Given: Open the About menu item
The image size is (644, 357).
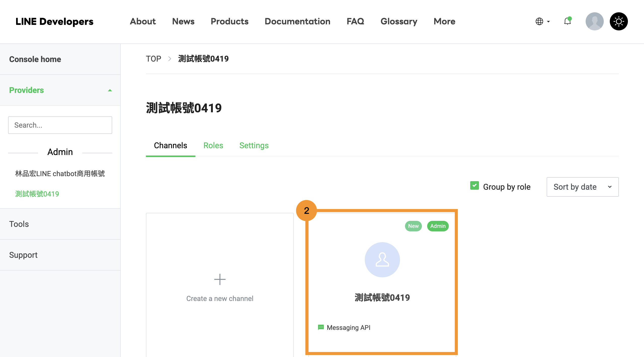Looking at the screenshot, I should tap(143, 21).
